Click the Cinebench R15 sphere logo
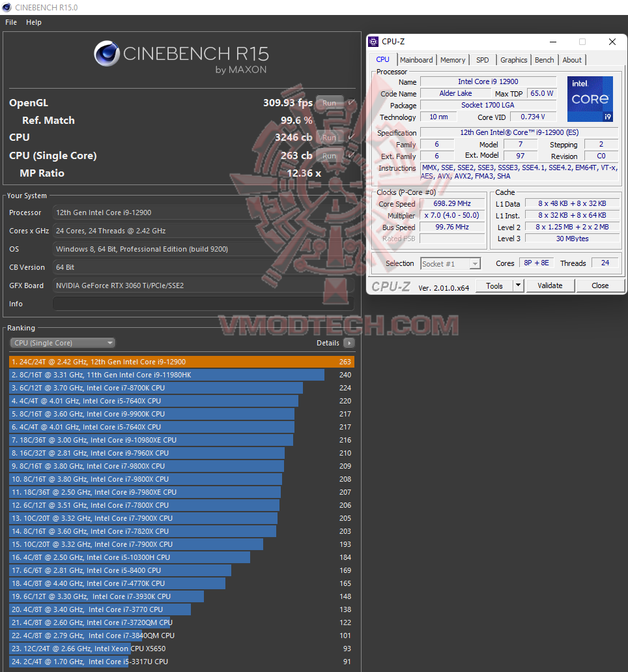 pos(107,53)
